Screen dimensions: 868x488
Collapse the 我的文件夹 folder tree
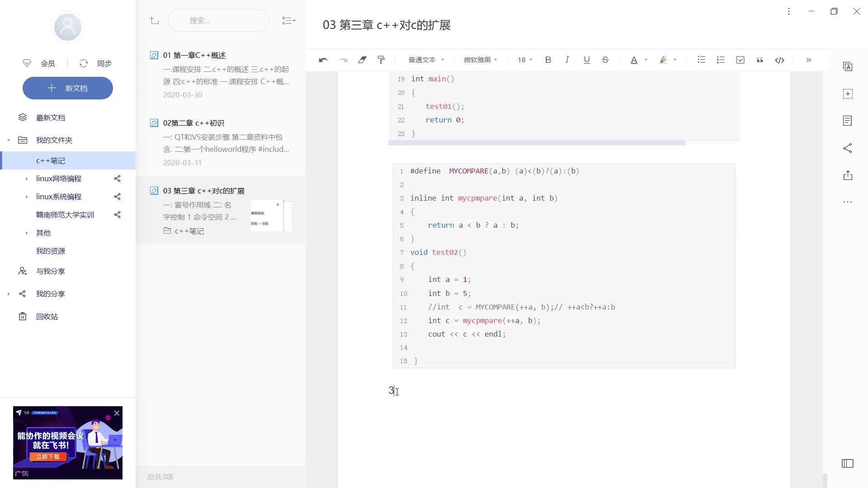[9, 140]
